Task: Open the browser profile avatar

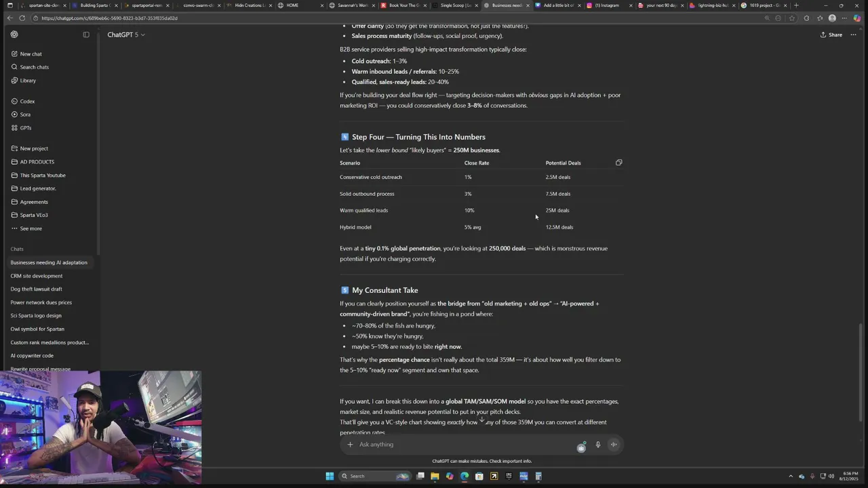Action: pyautogui.click(x=832, y=18)
